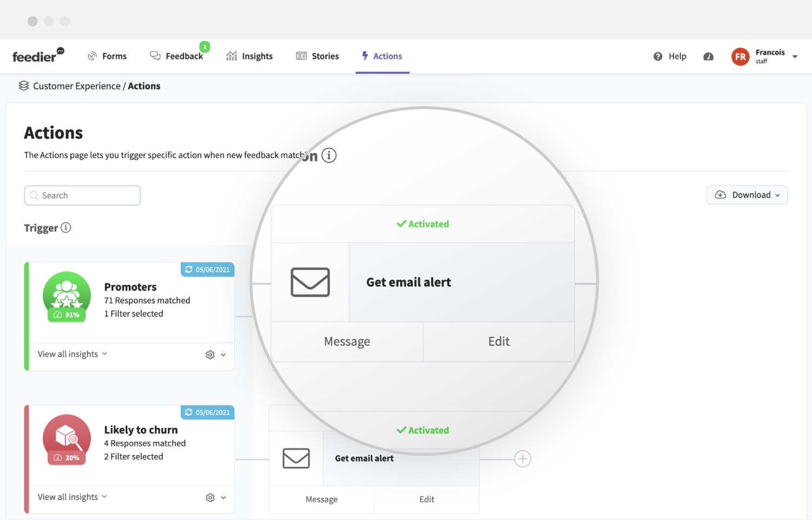812x520 pixels.
Task: Click Edit on the lower email alert
Action: (427, 499)
